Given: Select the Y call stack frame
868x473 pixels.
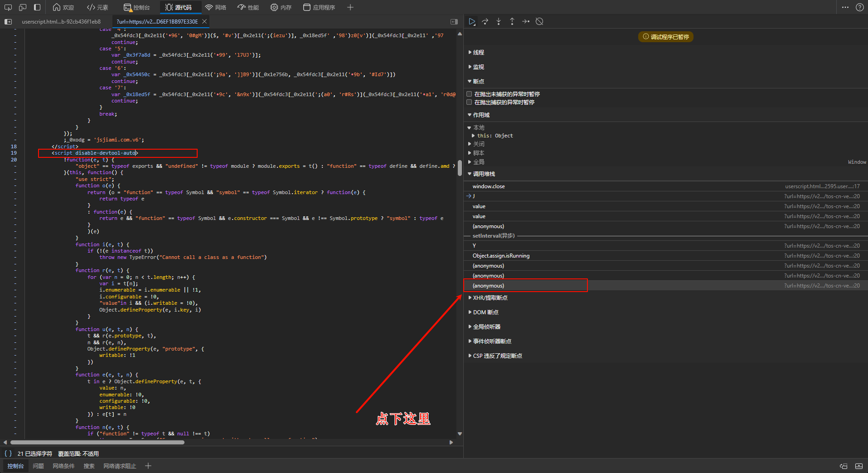Looking at the screenshot, I should click(665, 246).
